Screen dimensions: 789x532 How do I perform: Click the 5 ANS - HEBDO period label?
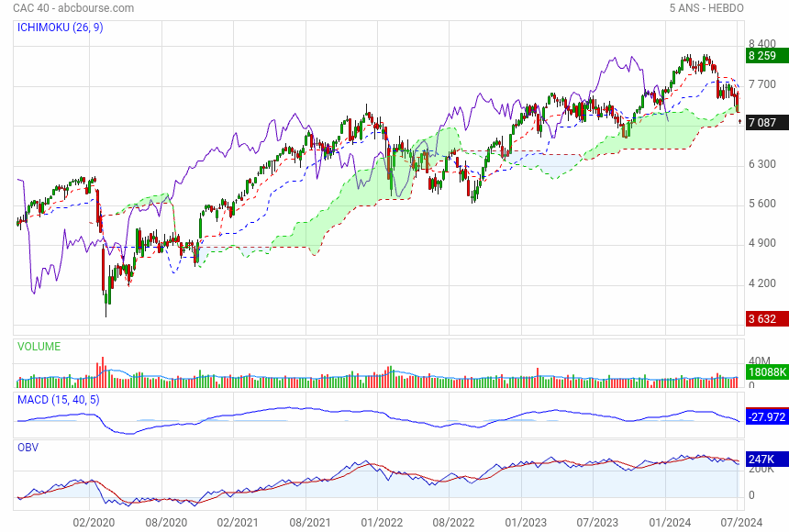(x=706, y=8)
